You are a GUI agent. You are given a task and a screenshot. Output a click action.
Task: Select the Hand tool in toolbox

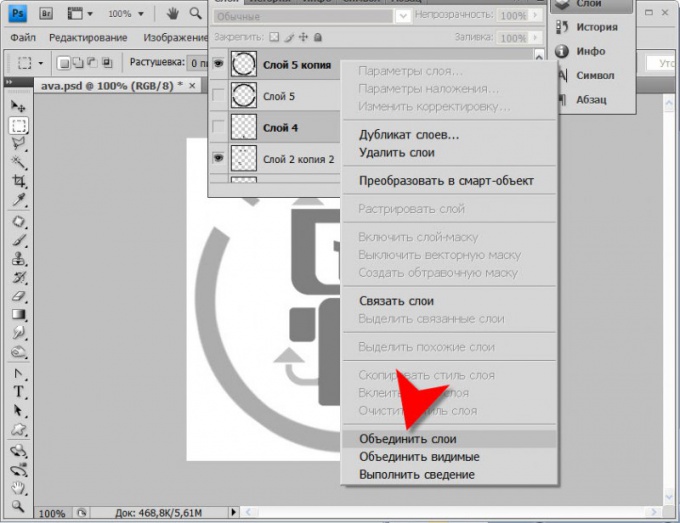[x=18, y=488]
